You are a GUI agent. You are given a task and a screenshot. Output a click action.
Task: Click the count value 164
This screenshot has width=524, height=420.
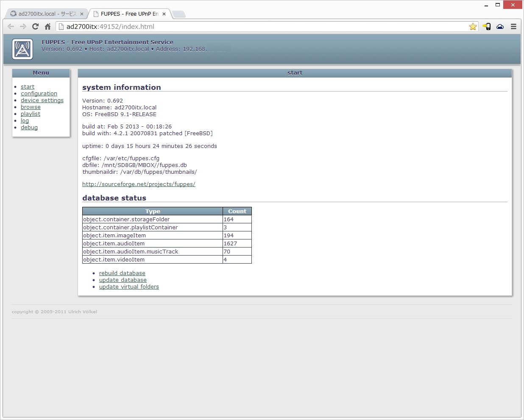click(229, 220)
